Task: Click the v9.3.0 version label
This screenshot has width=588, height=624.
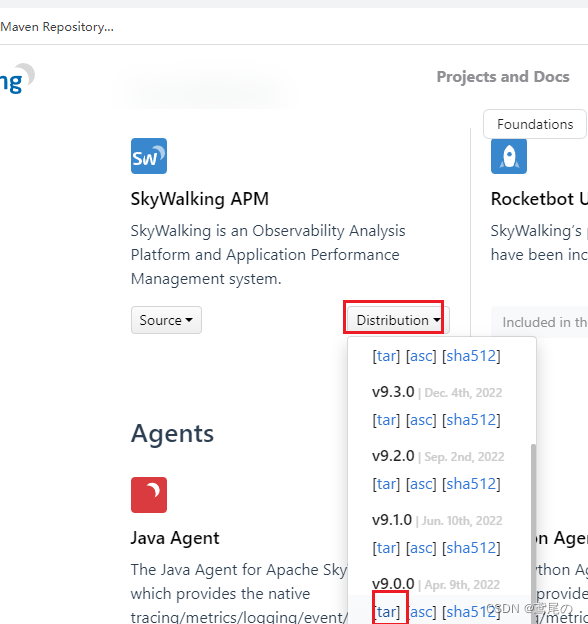Action: 393,392
